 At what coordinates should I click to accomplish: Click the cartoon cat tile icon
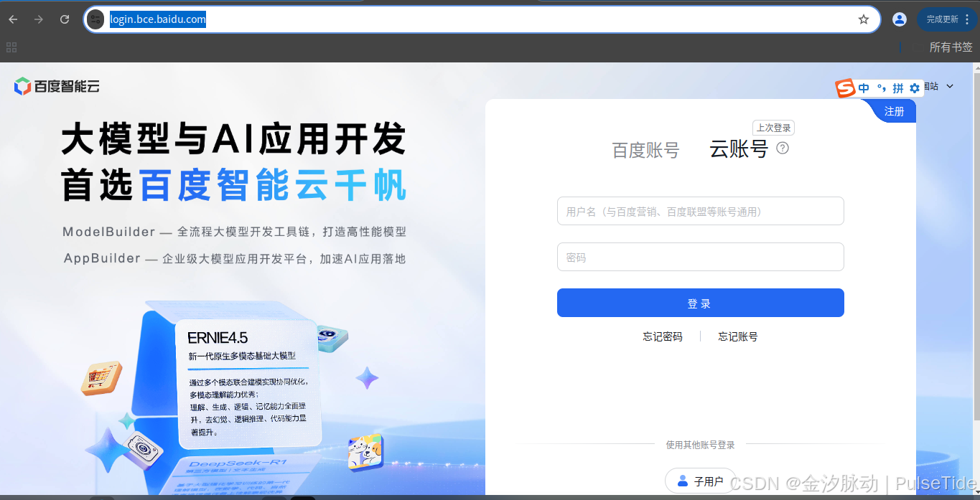tap(365, 453)
